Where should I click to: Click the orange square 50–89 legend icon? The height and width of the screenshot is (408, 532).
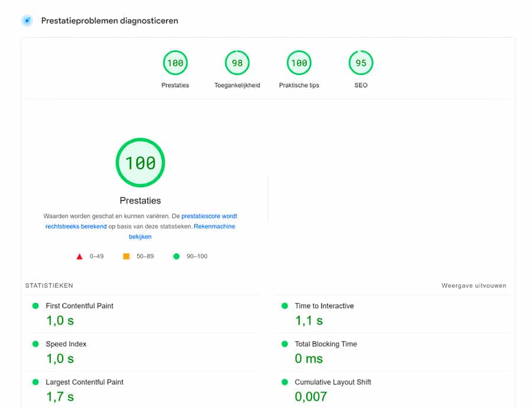[126, 257]
